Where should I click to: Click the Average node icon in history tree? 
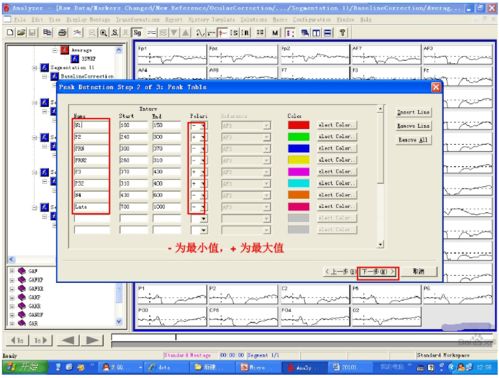coord(64,50)
